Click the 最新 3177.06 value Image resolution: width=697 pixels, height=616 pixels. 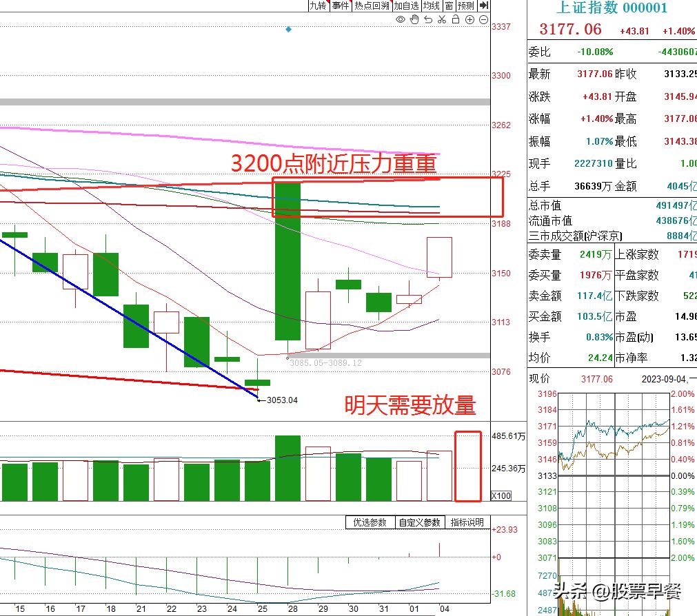[595, 74]
